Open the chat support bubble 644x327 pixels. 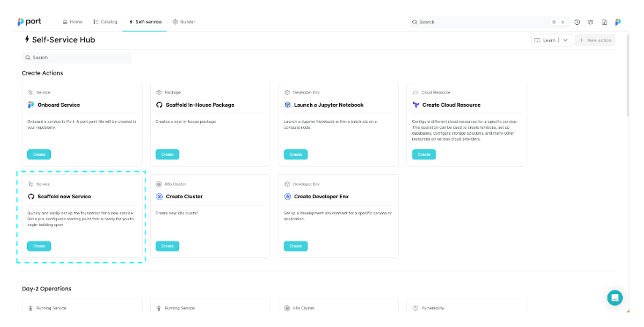[x=615, y=297]
